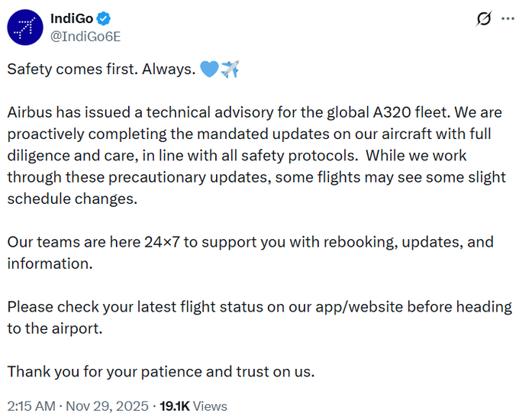Viewport: 519px width, 420px height.
Task: Open the three-dot more options menu
Action: click(506, 19)
